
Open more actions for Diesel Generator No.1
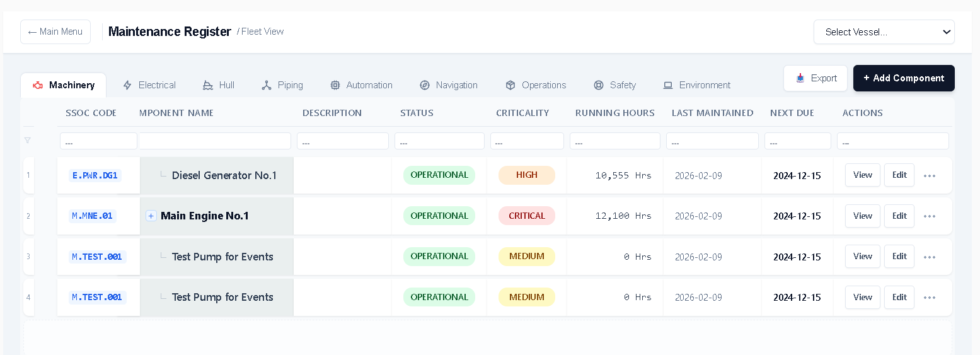(930, 176)
